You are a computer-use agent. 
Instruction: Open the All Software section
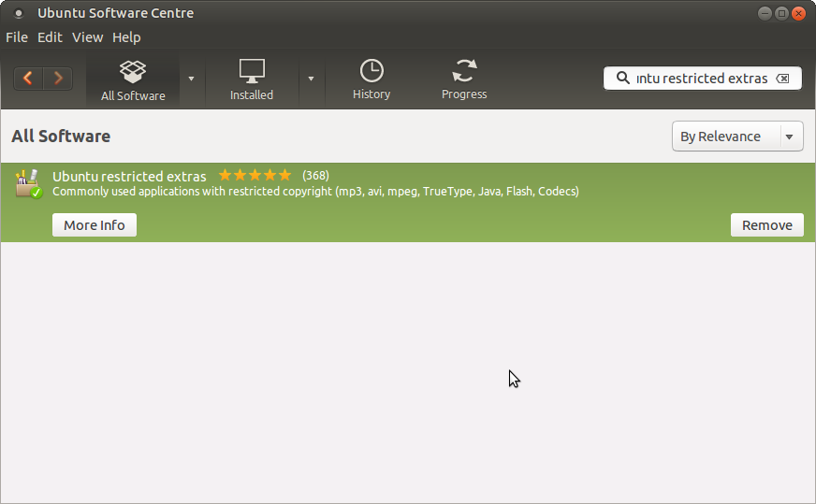click(x=133, y=80)
